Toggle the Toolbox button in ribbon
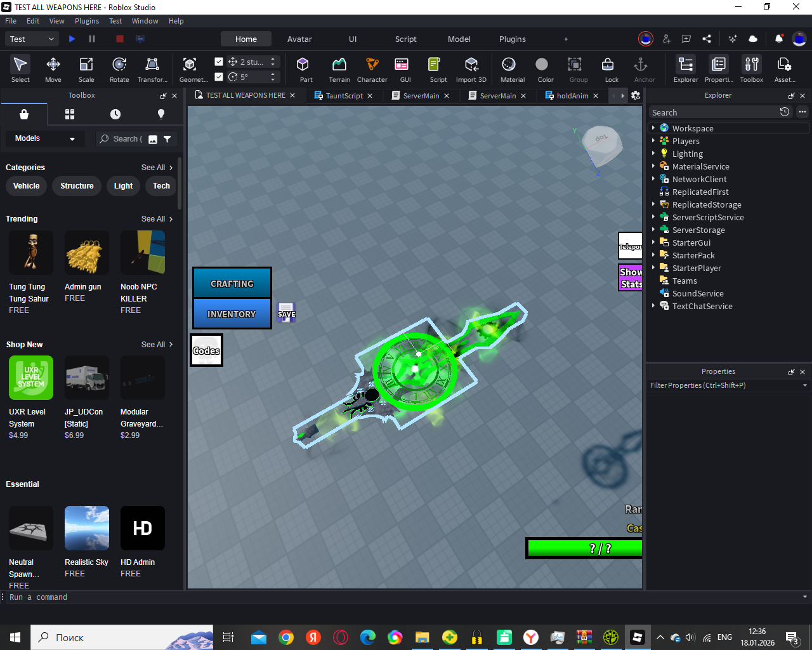Image resolution: width=812 pixels, height=650 pixels. coord(752,69)
